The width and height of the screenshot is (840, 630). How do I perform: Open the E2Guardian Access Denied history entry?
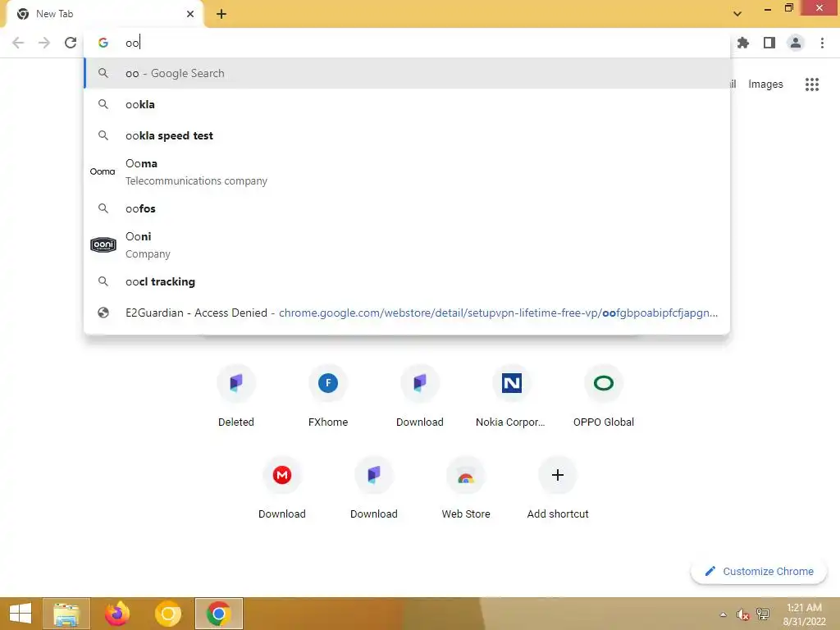[x=407, y=313]
